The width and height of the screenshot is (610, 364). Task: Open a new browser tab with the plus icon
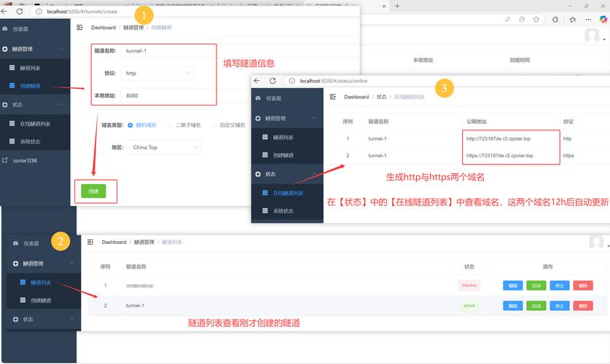click(x=397, y=6)
